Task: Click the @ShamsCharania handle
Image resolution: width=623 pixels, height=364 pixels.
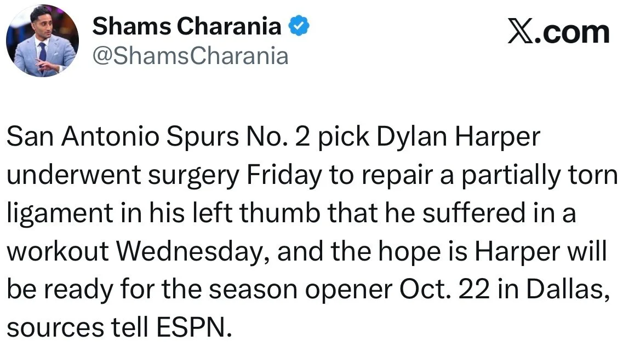Action: point(190,55)
